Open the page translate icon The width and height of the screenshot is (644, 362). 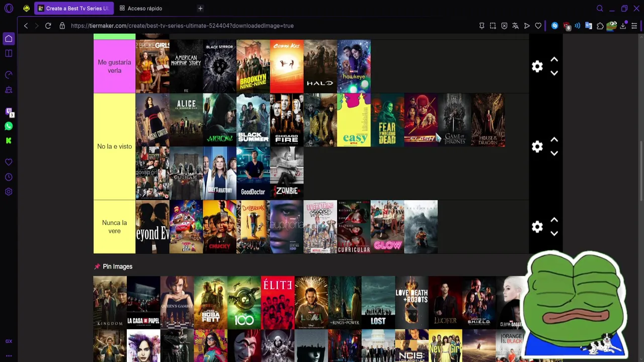(x=515, y=26)
